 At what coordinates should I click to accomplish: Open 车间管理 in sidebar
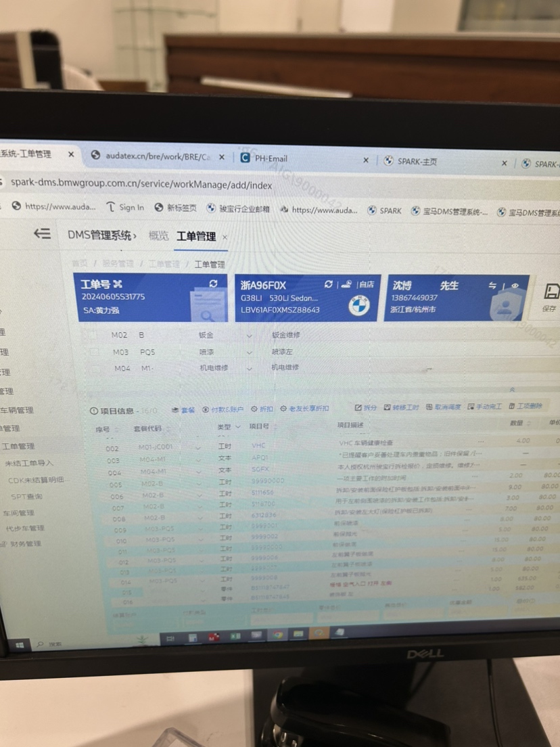(x=18, y=513)
